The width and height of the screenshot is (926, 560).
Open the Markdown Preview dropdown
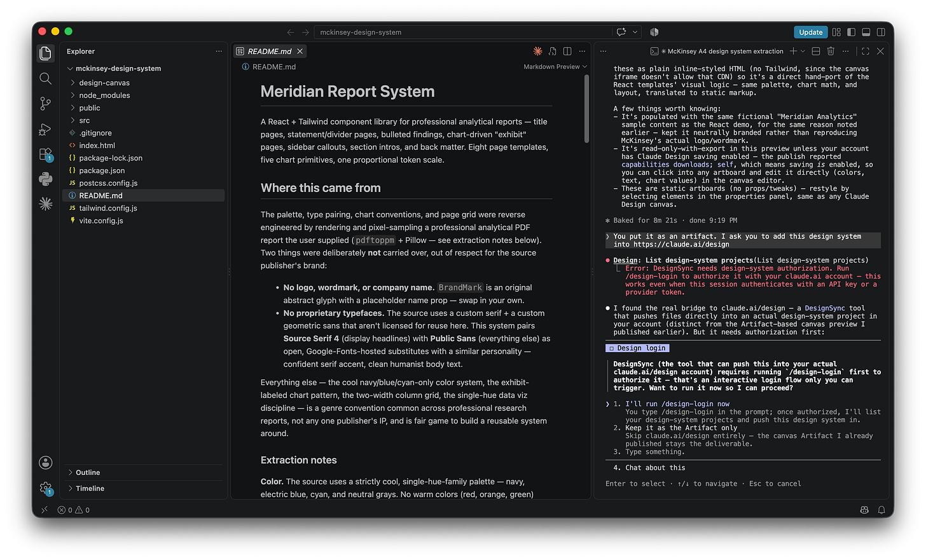point(555,67)
